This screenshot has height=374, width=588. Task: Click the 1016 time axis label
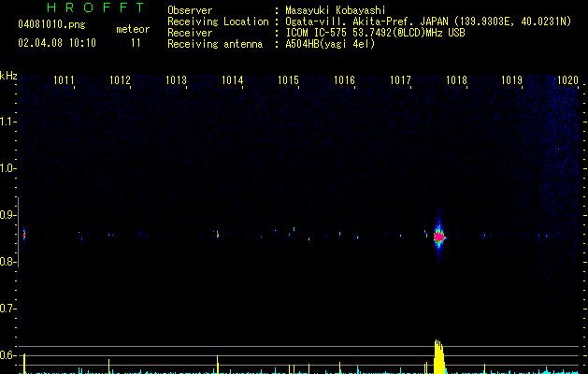pos(344,79)
